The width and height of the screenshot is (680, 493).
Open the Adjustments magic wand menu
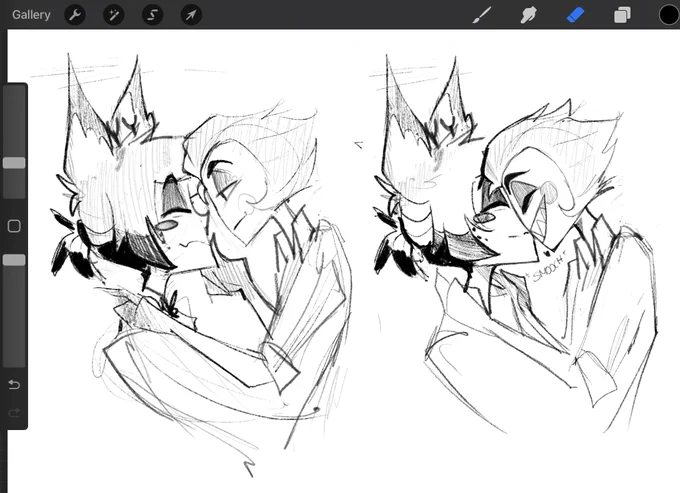pos(114,15)
